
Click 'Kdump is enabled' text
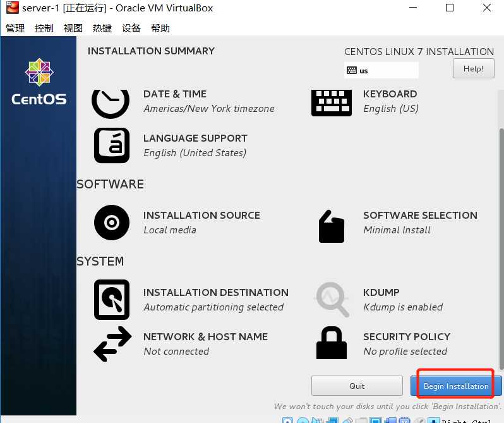403,307
